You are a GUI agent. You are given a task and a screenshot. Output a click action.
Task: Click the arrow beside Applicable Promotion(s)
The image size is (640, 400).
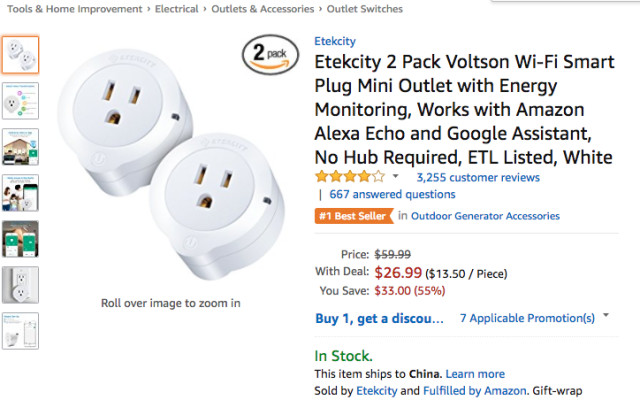point(605,317)
